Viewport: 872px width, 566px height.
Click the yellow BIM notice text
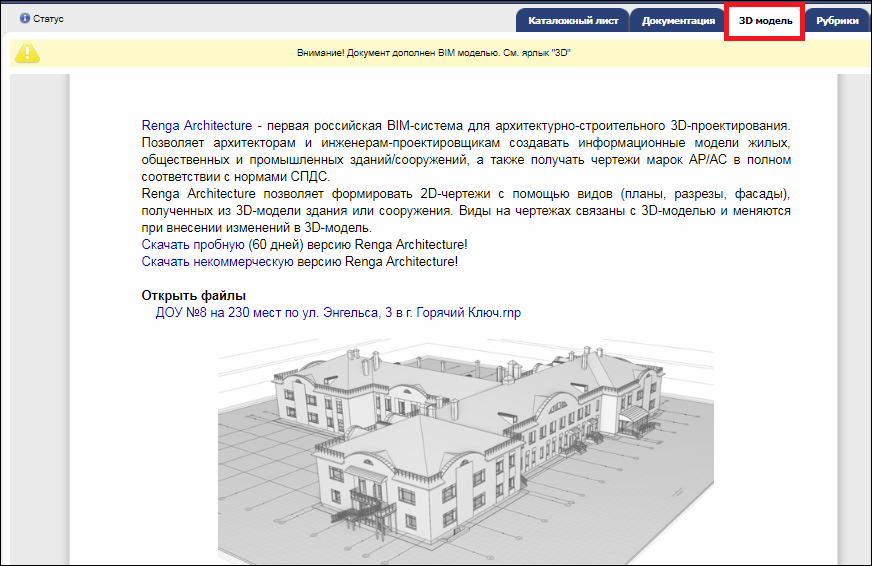coord(433,52)
